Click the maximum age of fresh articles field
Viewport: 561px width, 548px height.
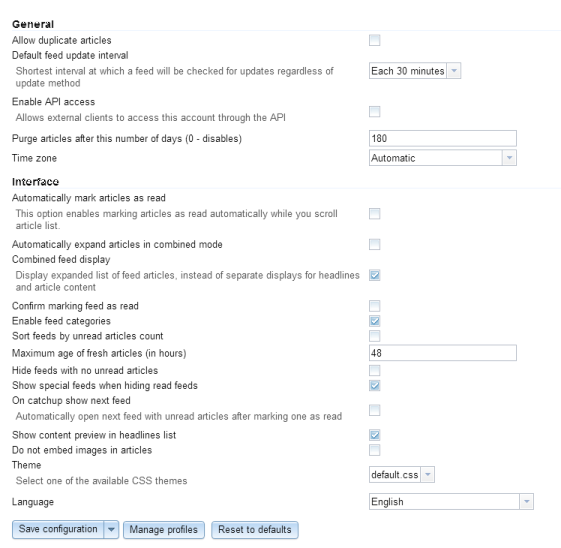(443, 353)
